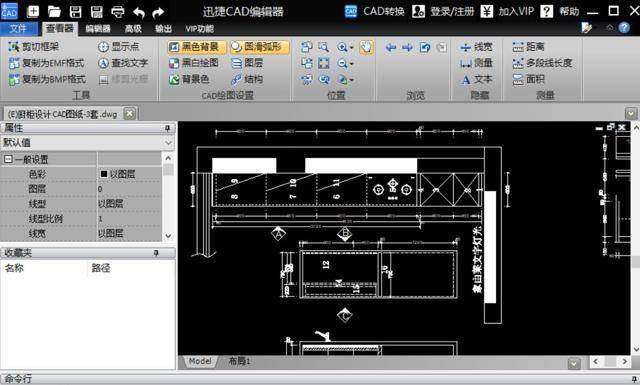Image resolution: width=640 pixels, height=385 pixels.
Task: Open 3D orbit view dropdown arrow
Action: [x=351, y=80]
